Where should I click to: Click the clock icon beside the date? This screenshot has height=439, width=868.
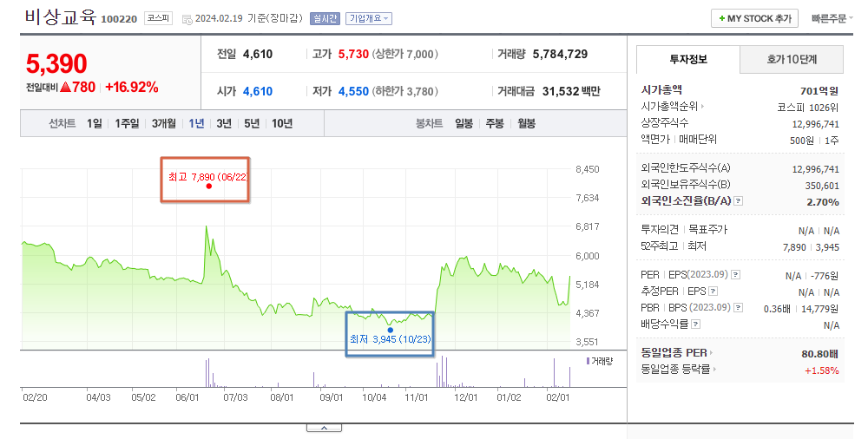click(x=187, y=19)
